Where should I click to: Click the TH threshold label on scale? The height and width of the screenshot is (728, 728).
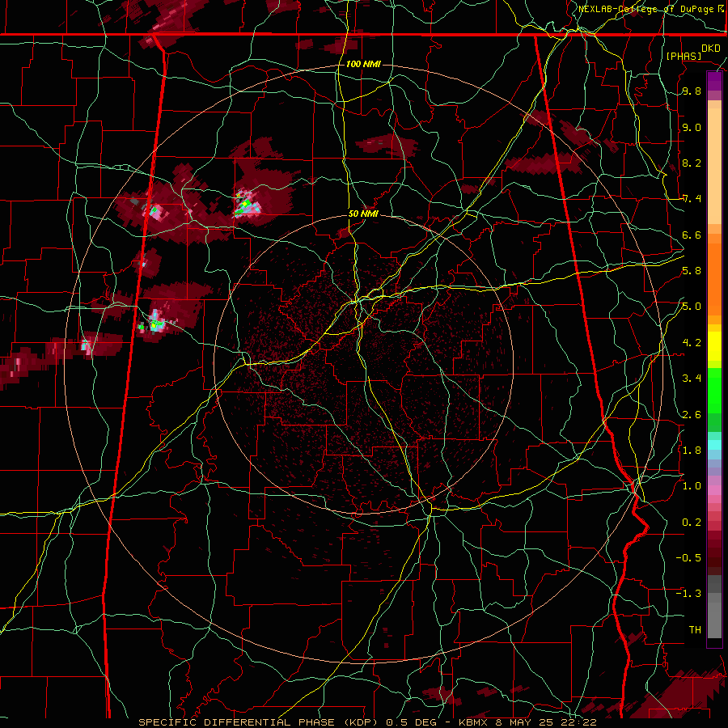pos(695,630)
